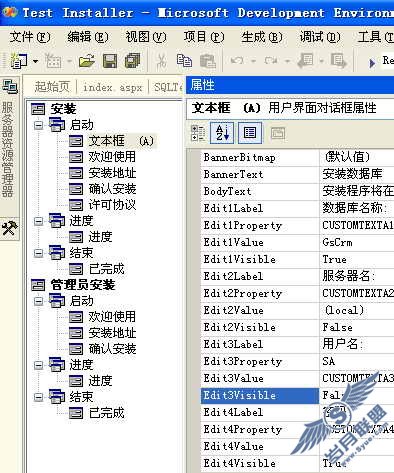
Task: Open the Toolbox hammer sidebar icon
Action: tap(9, 228)
